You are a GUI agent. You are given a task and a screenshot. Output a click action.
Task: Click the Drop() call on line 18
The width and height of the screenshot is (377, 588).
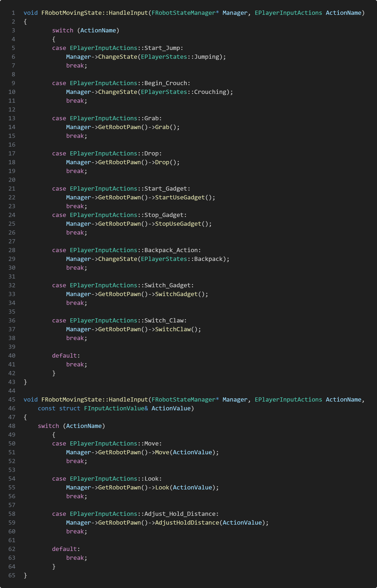coord(162,162)
